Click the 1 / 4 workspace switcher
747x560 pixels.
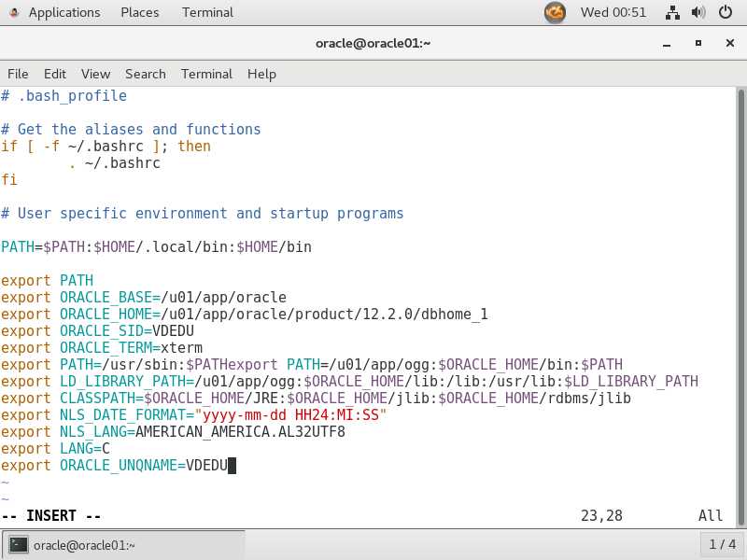tap(722, 544)
